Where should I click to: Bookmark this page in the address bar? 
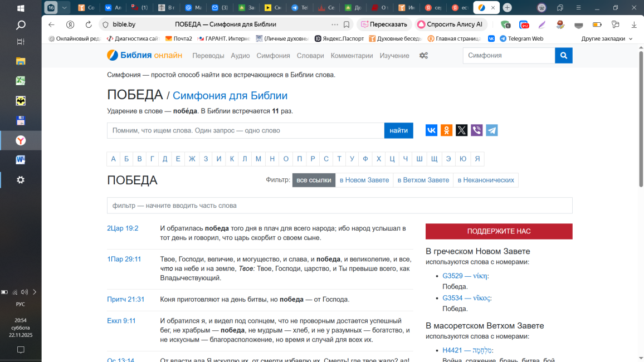[x=347, y=25]
